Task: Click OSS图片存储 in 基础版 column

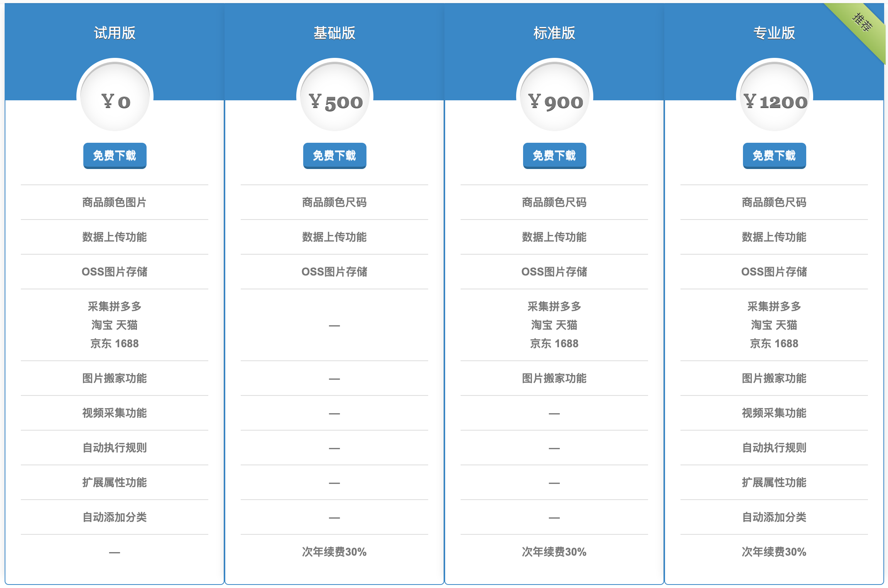Action: coord(334,272)
